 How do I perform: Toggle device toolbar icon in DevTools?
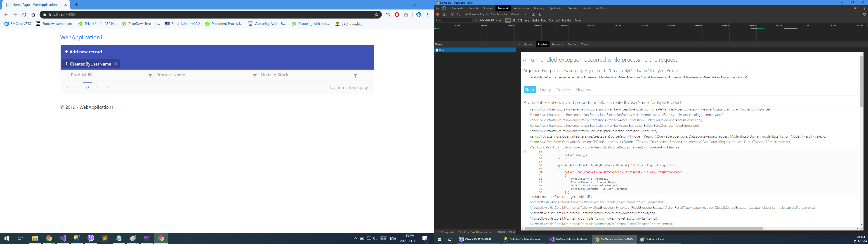coord(444,8)
